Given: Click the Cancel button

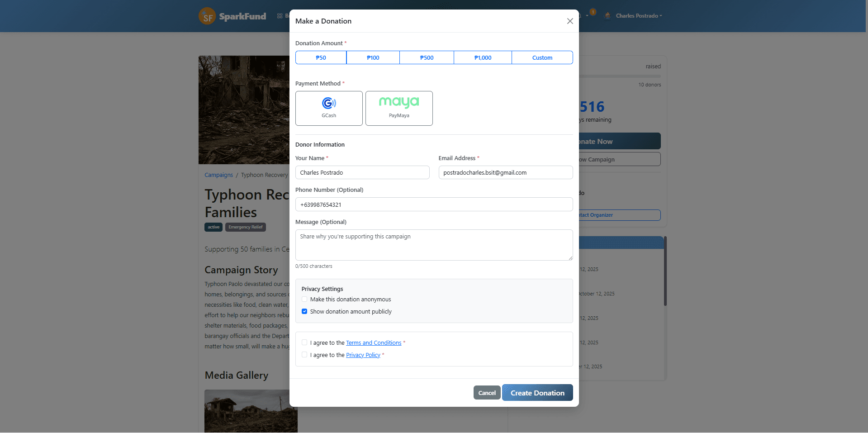Looking at the screenshot, I should coord(487,393).
